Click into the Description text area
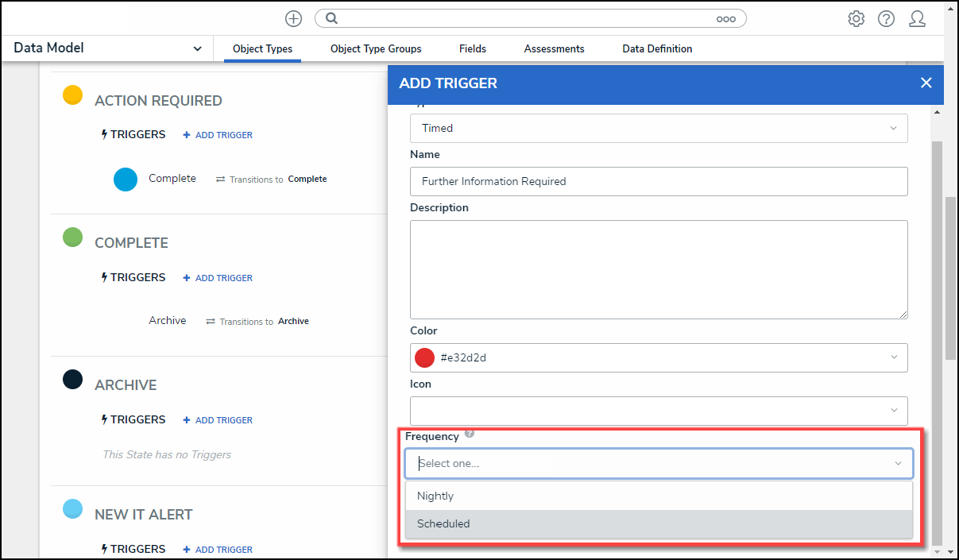Screen dimensions: 959x560 click(x=659, y=269)
